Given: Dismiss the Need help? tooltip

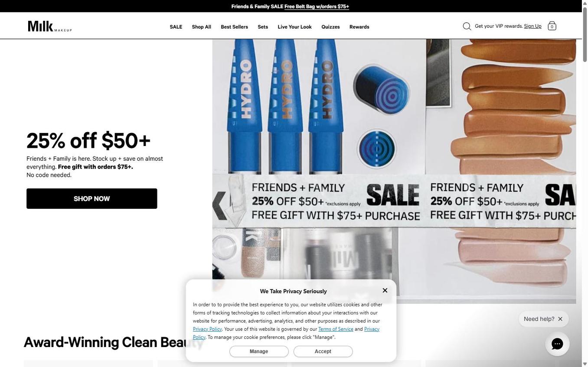Looking at the screenshot, I should click(560, 319).
